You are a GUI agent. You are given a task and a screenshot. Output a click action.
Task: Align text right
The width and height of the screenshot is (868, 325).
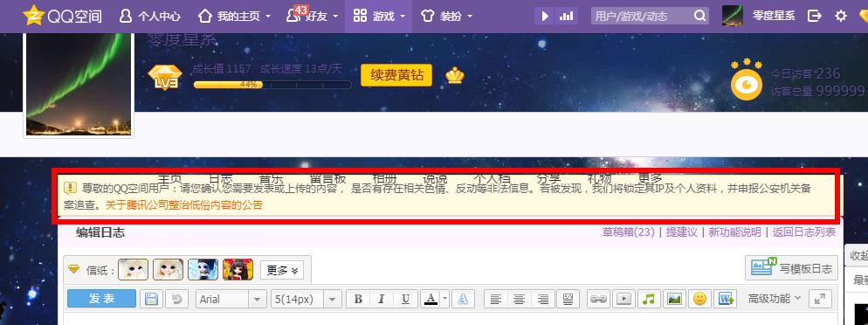pyautogui.click(x=543, y=299)
